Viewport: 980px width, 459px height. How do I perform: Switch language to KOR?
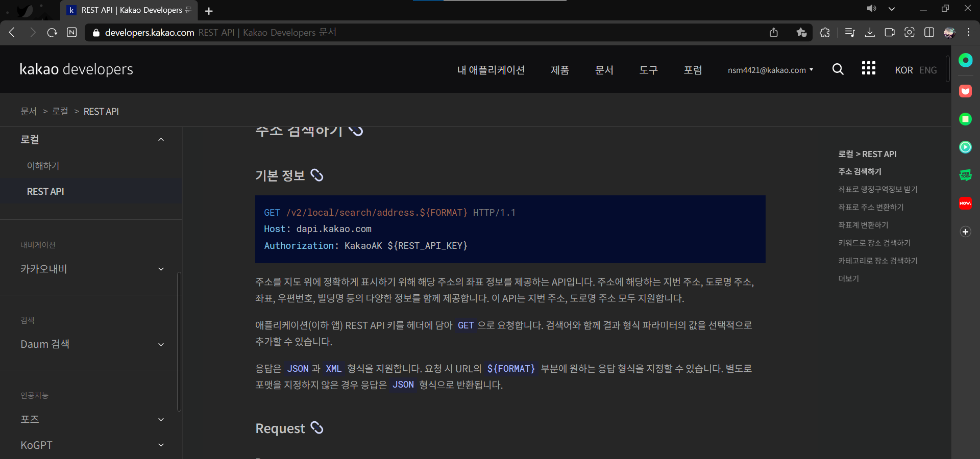coord(903,70)
